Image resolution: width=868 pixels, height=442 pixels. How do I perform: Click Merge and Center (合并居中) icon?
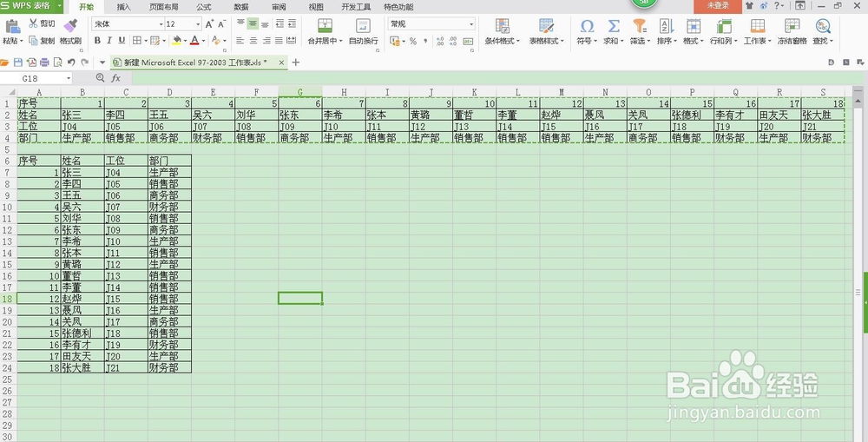coord(325,25)
